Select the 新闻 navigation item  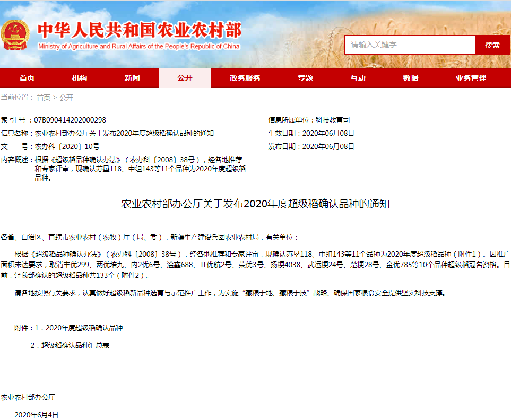(132, 78)
